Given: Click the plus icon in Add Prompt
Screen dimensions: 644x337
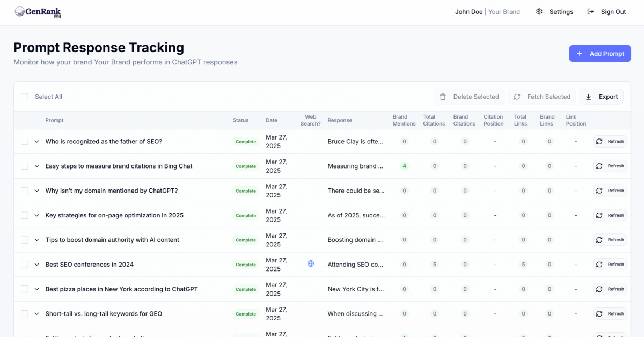Looking at the screenshot, I should (580, 54).
